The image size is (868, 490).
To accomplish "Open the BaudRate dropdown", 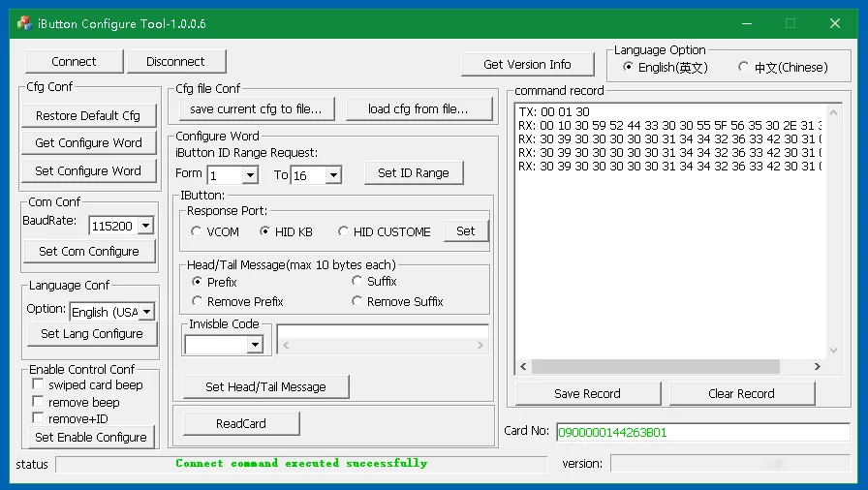I will [x=145, y=226].
